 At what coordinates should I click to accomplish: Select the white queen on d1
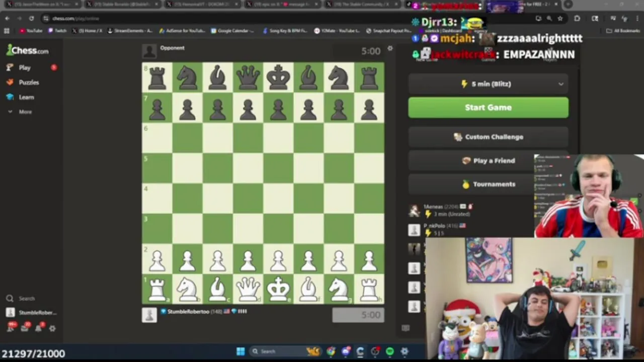coord(248,289)
